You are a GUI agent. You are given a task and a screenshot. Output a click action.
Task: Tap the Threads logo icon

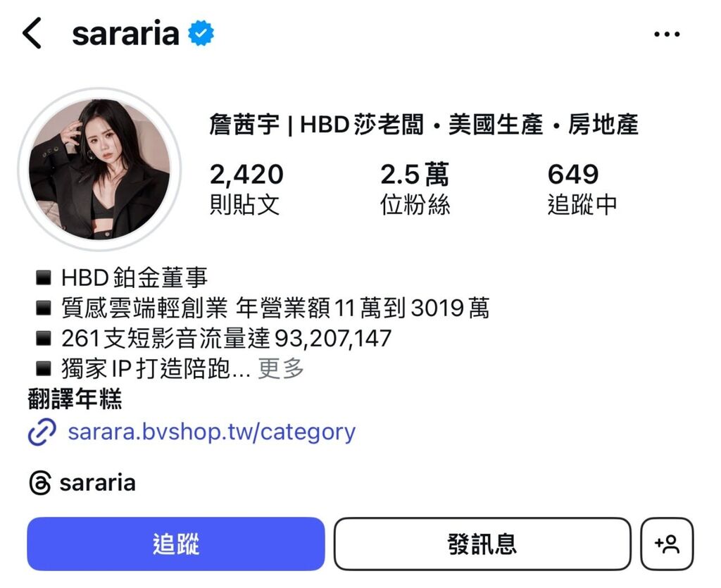pyautogui.click(x=40, y=483)
